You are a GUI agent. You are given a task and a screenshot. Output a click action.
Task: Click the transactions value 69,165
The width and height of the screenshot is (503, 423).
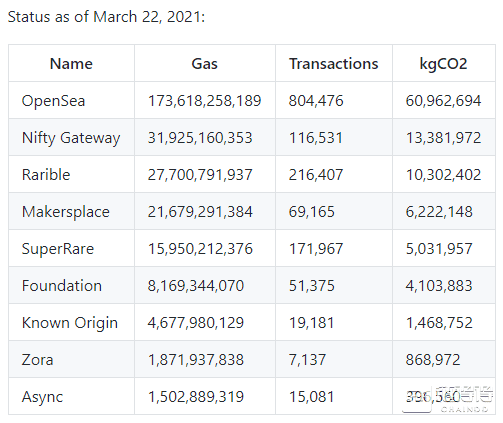coord(311,212)
